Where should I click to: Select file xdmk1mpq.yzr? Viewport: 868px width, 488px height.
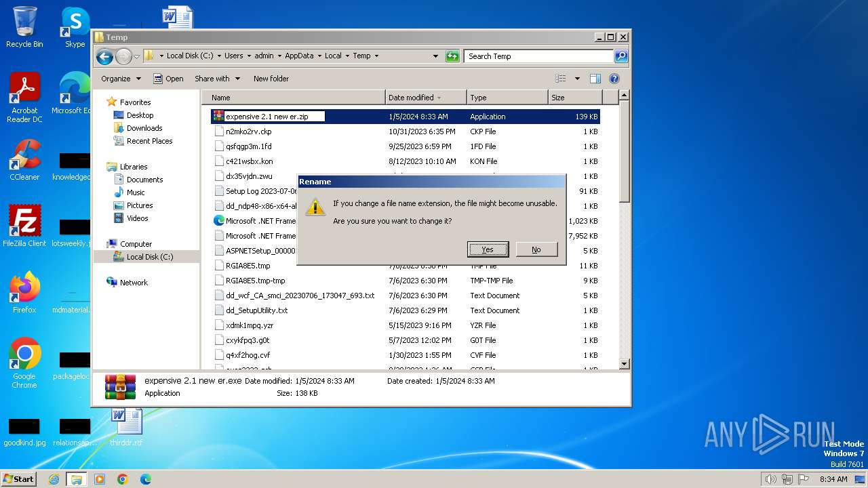coord(249,325)
